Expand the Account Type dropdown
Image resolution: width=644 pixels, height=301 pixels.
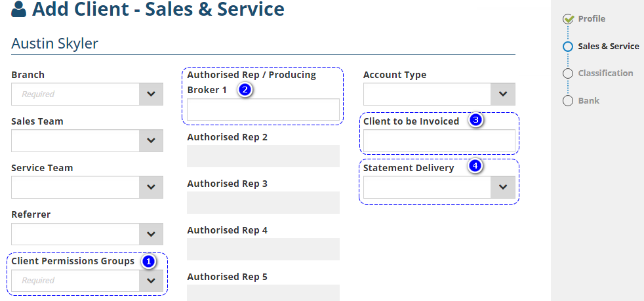click(503, 94)
